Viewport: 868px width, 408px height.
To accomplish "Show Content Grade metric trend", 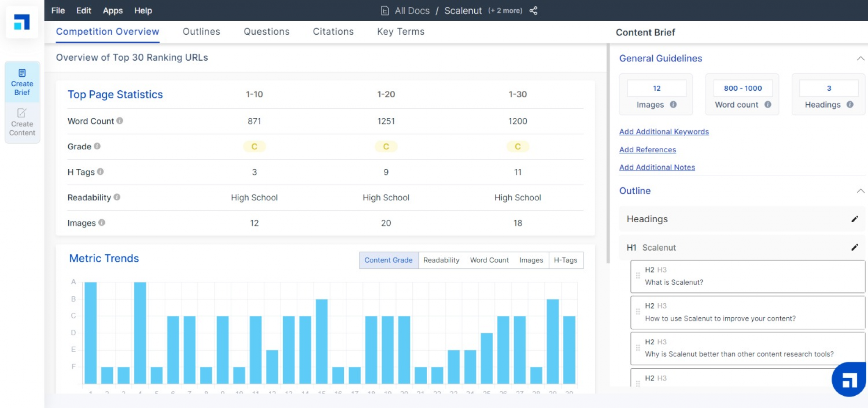I will coord(389,260).
